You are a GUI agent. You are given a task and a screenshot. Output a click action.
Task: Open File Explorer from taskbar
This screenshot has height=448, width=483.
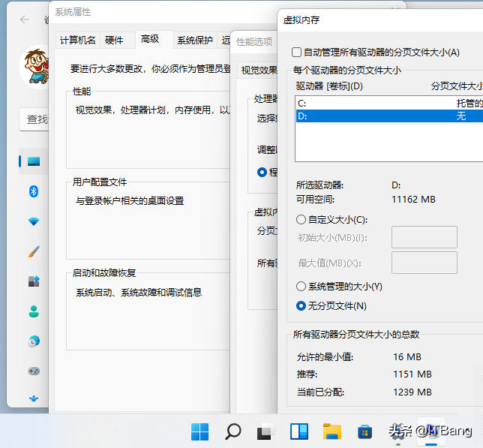tap(332, 431)
